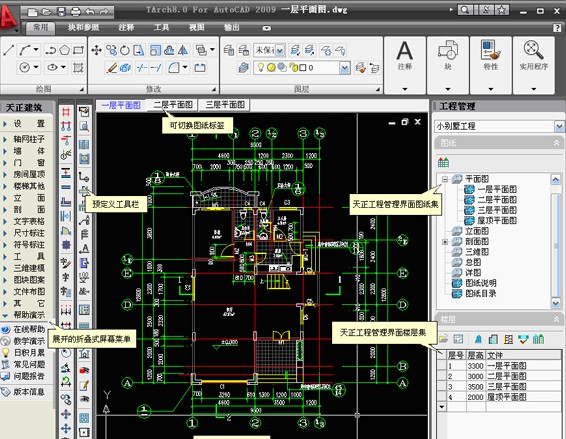This screenshot has width=566, height=439.
Task: Click the search binoculars icon in title bar
Action: [x=465, y=10]
